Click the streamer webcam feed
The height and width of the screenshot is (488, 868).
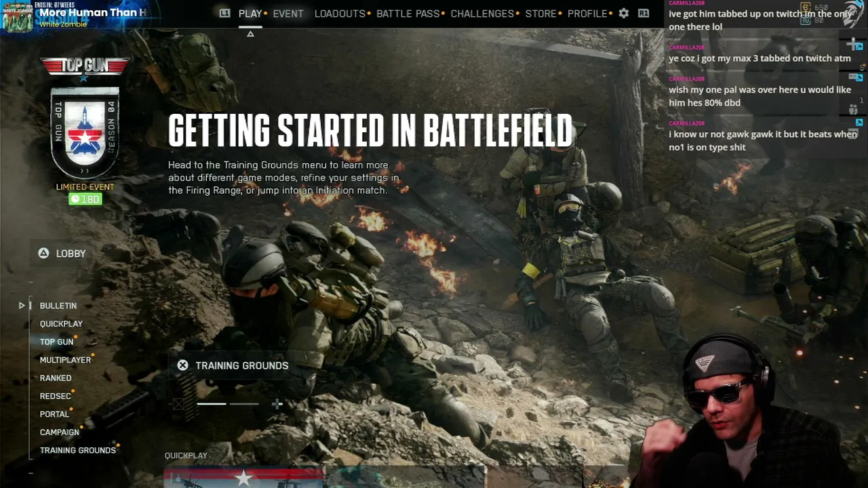[x=749, y=411]
